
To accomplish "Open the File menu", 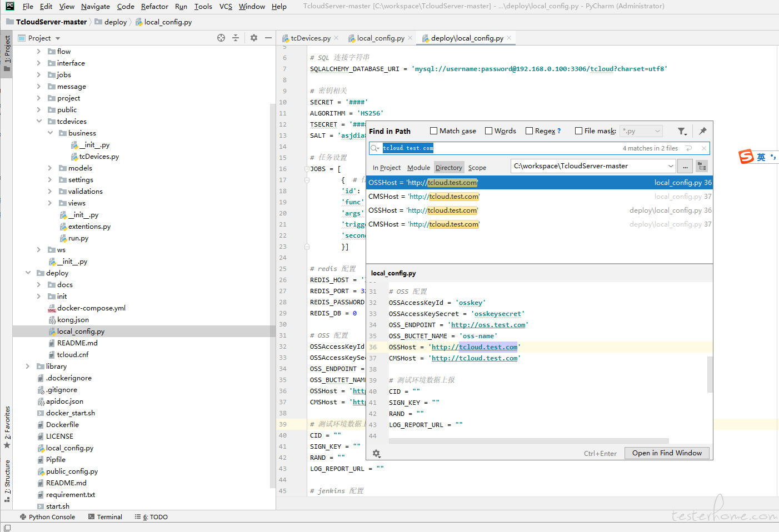I will [x=28, y=6].
